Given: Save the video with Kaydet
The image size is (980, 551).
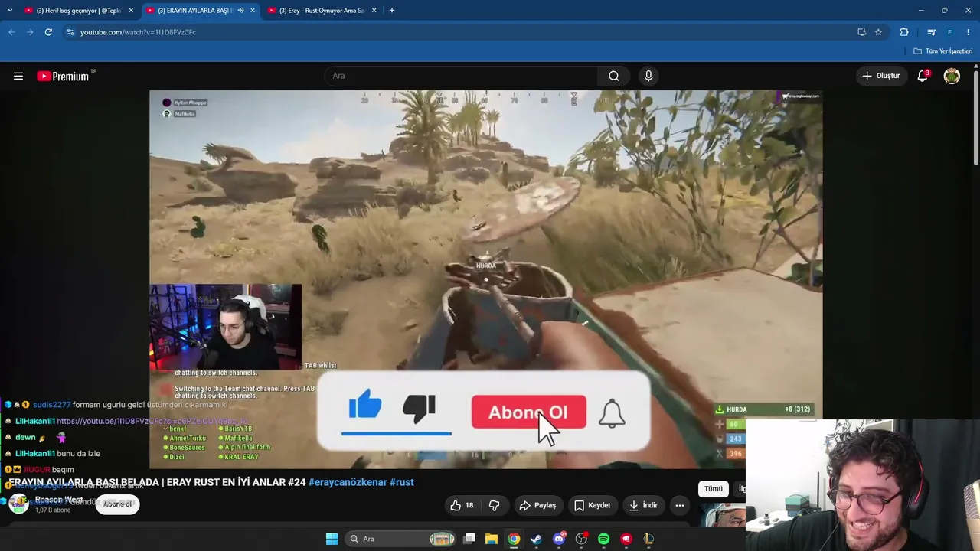Looking at the screenshot, I should click(593, 505).
